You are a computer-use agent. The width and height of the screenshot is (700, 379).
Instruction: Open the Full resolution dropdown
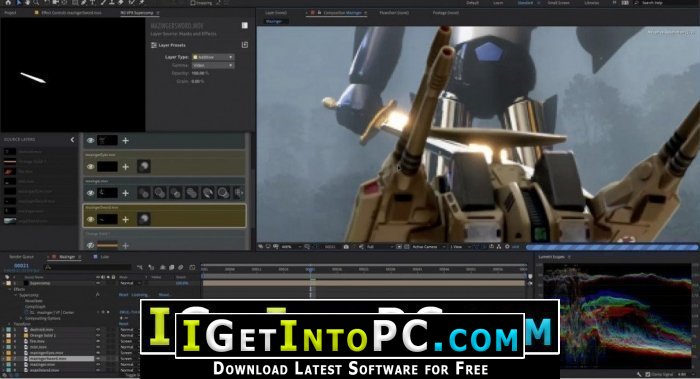coord(380,246)
